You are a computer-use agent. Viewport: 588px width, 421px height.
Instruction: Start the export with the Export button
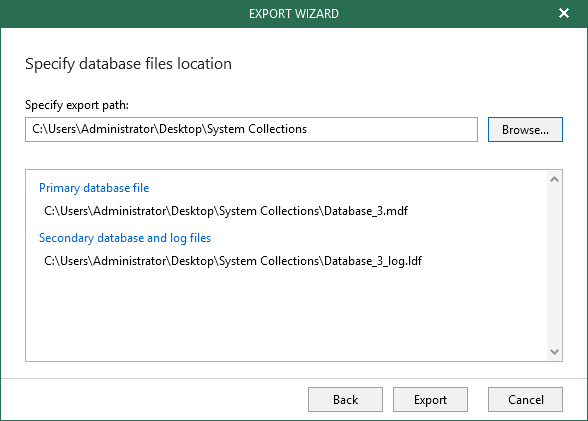430,400
